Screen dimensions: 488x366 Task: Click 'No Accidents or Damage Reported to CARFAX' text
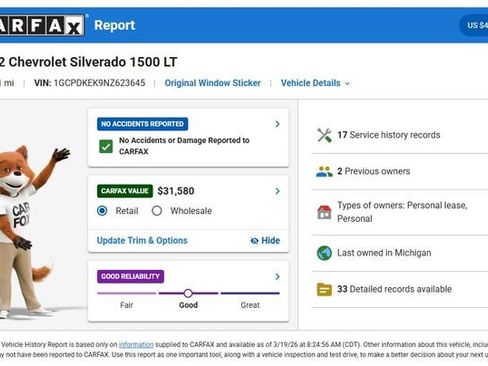pyautogui.click(x=184, y=146)
